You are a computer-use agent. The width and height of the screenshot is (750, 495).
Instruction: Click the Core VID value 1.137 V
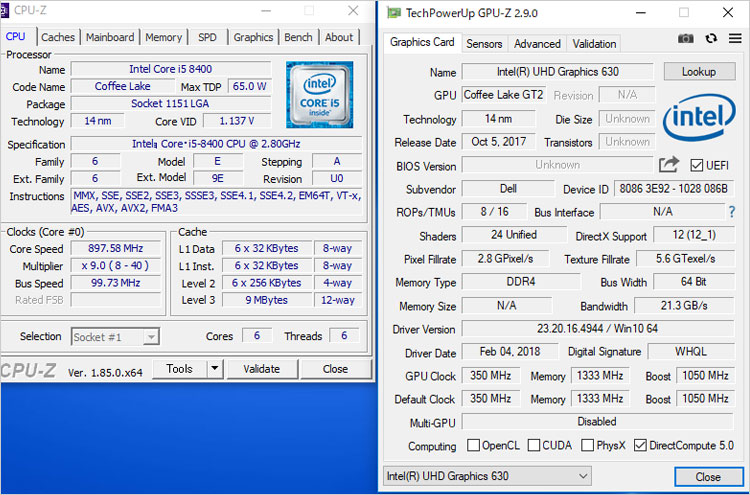click(x=237, y=121)
